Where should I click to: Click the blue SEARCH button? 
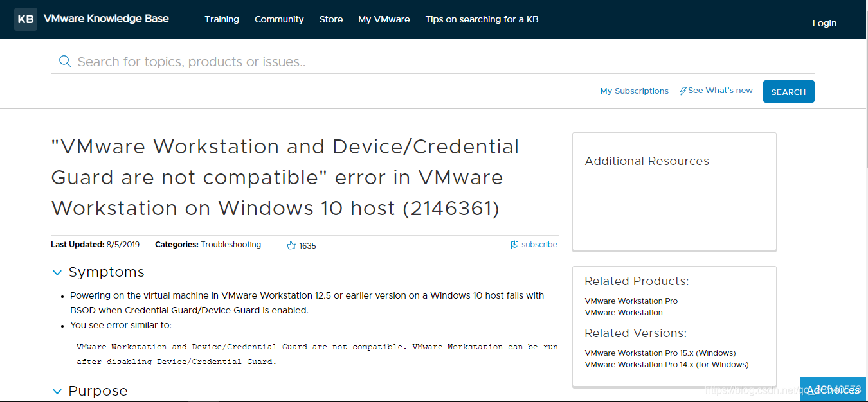(789, 92)
